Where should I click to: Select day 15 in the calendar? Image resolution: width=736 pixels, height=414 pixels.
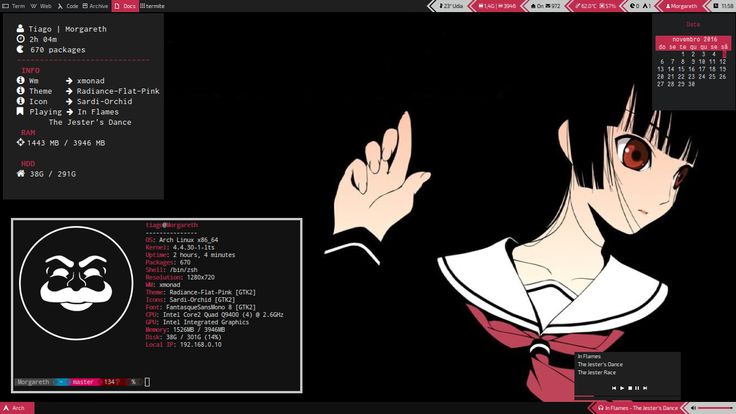681,69
